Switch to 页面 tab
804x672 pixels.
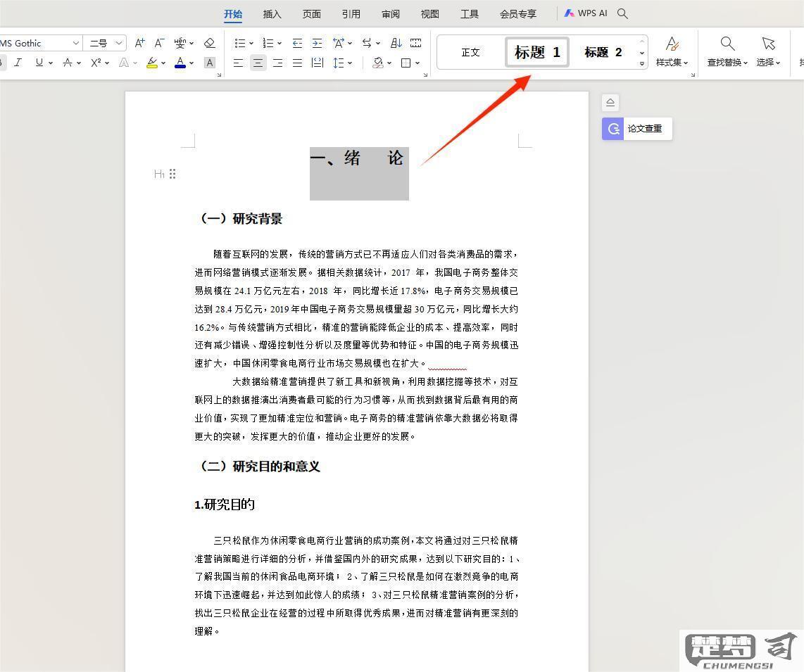click(312, 14)
